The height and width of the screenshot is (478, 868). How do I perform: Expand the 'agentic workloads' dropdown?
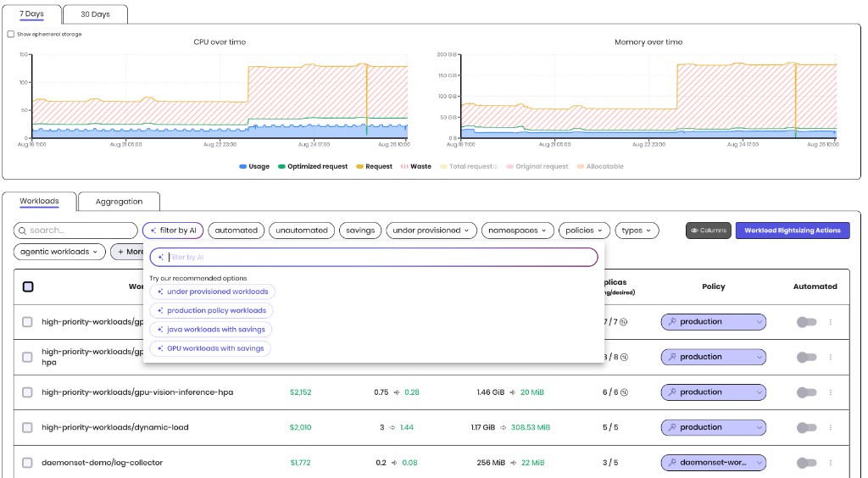tap(59, 252)
